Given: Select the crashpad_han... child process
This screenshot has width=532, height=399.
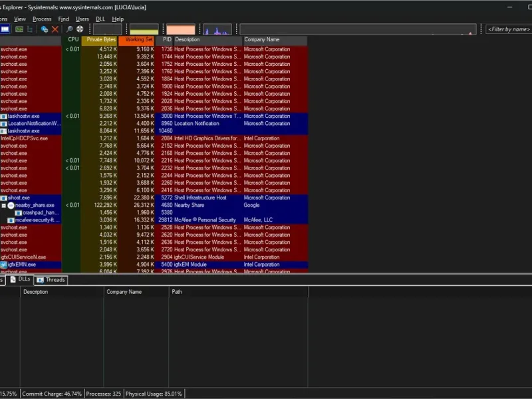Looking at the screenshot, I should pos(41,213).
